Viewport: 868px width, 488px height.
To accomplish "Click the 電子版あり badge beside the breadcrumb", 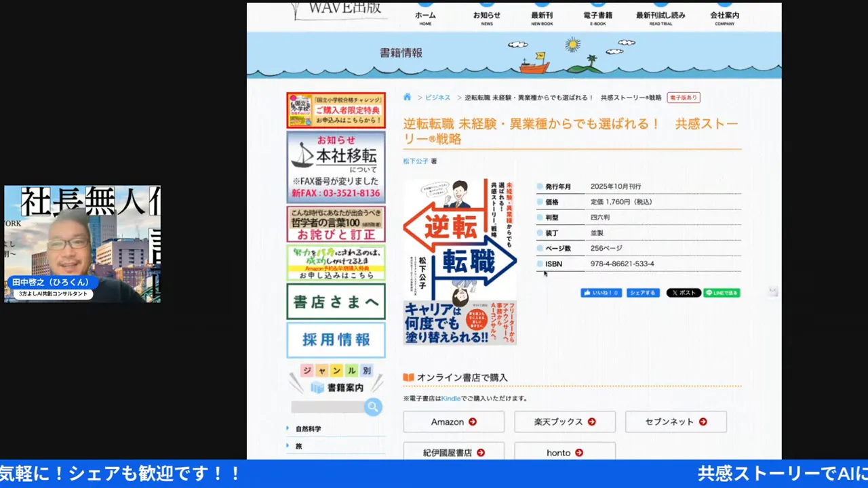I will pyautogui.click(x=684, y=98).
